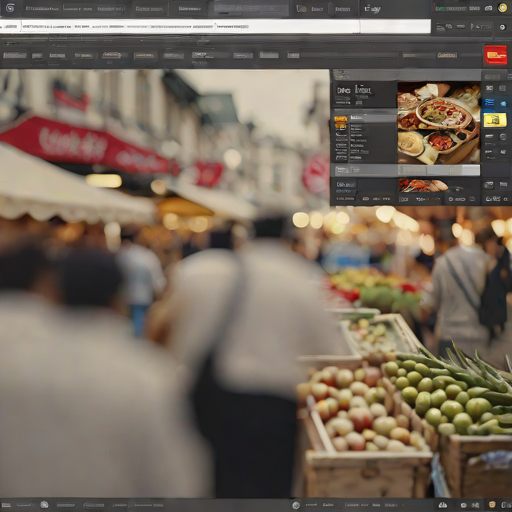Screen dimensions: 512x512
Task: Click the red and yellow icon on toolbar
Action: click(x=495, y=55)
